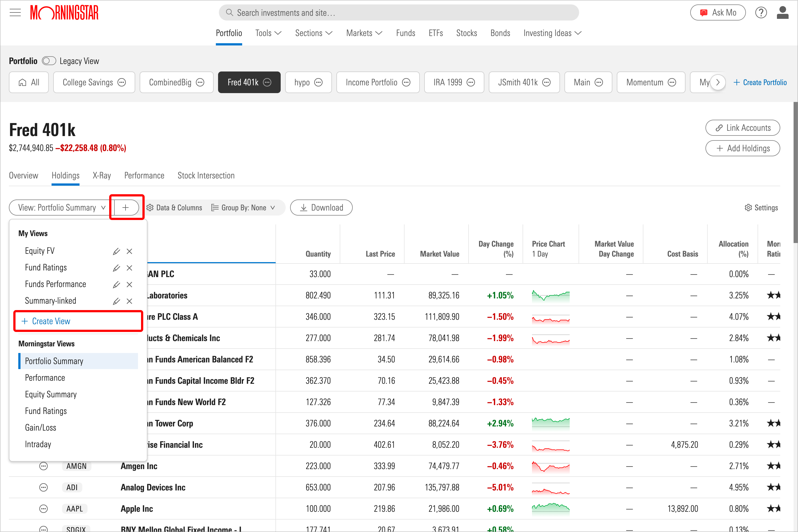Open table Settings
This screenshot has height=532, width=798.
(761, 208)
